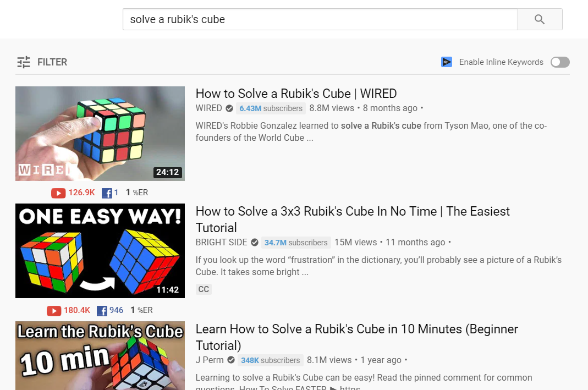Click BRIGHT SIDE's verified checkmark badge

click(255, 243)
